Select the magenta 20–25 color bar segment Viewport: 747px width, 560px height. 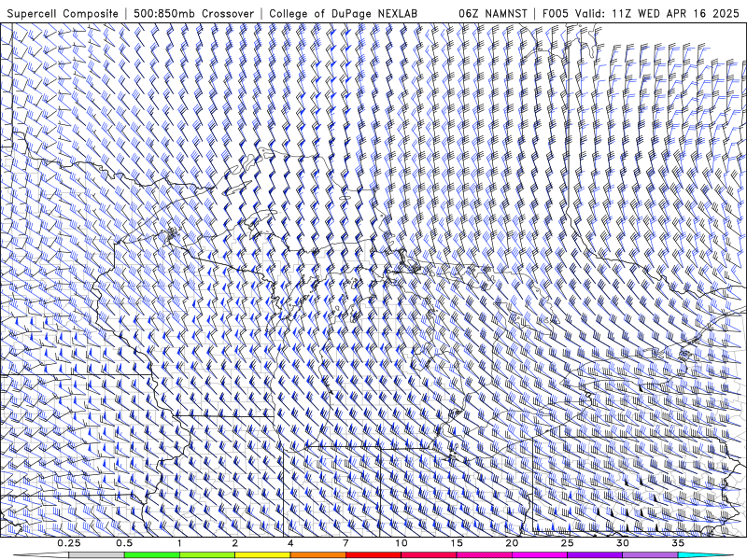540,555
